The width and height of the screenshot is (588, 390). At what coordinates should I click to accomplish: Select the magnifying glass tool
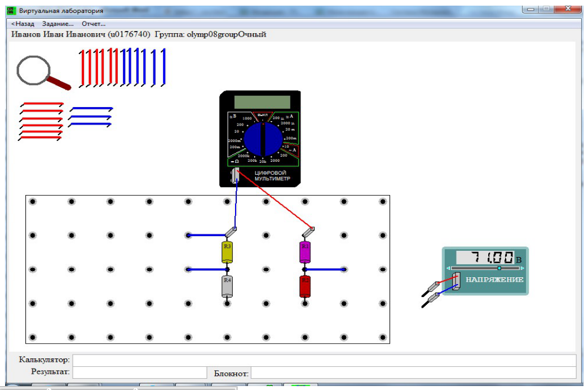click(43, 72)
